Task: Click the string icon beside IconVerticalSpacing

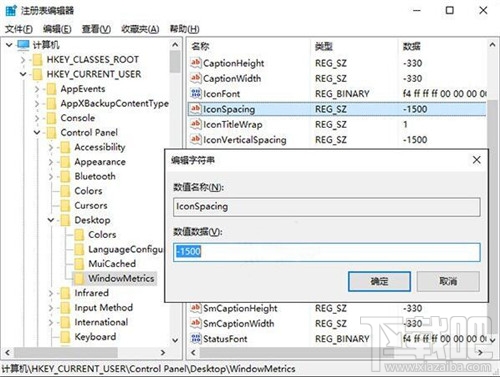Action: pos(195,139)
